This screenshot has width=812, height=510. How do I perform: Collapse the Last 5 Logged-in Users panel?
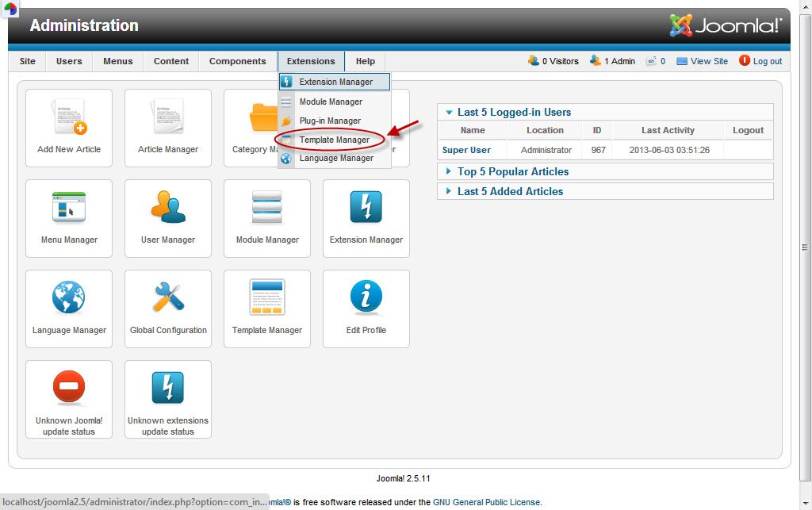(x=514, y=113)
